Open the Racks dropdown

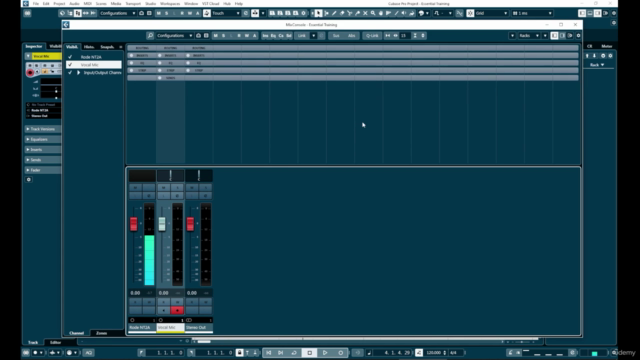point(529,36)
